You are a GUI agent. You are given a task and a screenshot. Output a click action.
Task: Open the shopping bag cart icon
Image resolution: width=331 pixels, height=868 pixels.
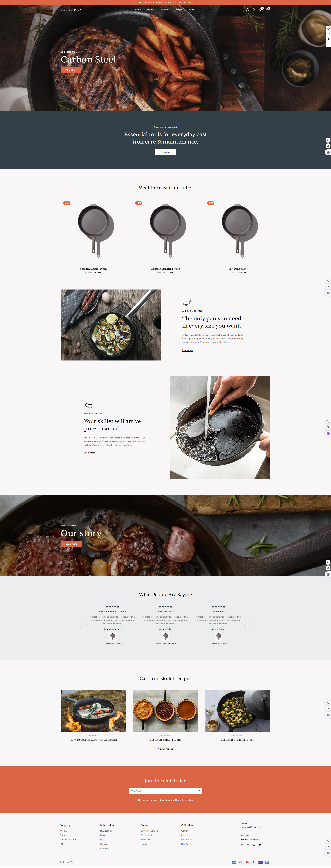click(x=267, y=10)
